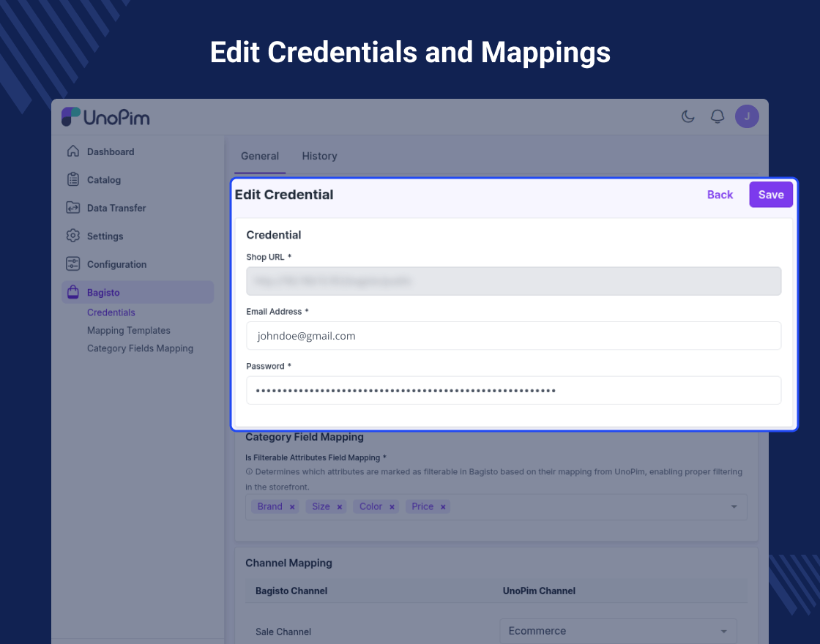Click the Dashboard home icon
The image size is (820, 644).
[73, 151]
